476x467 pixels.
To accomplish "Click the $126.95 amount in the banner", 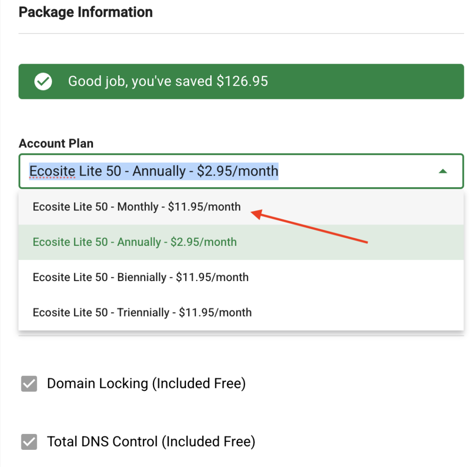I will 242,82.
